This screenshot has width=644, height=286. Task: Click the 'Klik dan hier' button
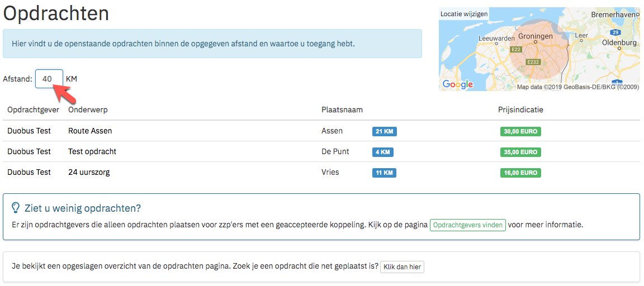pyautogui.click(x=402, y=266)
